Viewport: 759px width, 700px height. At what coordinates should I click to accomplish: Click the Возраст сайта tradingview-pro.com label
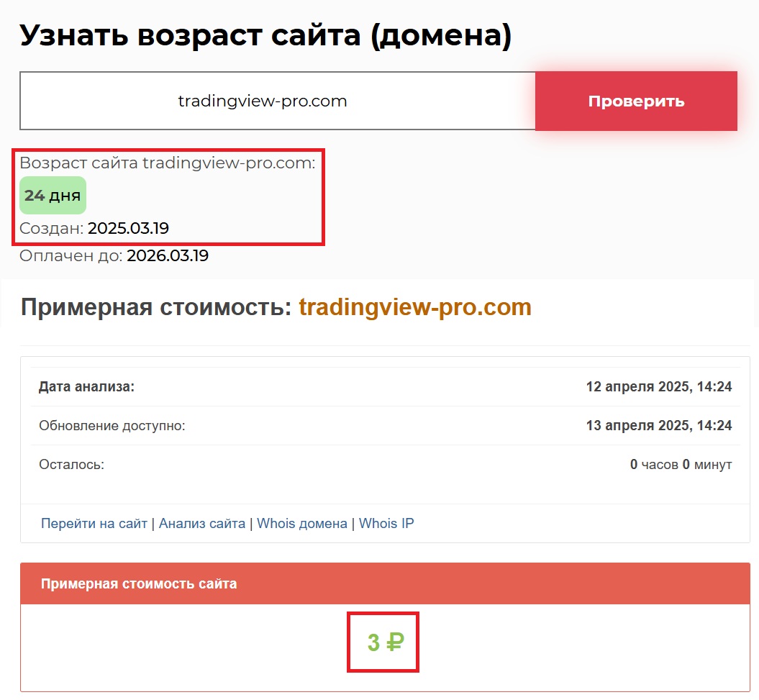point(168,163)
